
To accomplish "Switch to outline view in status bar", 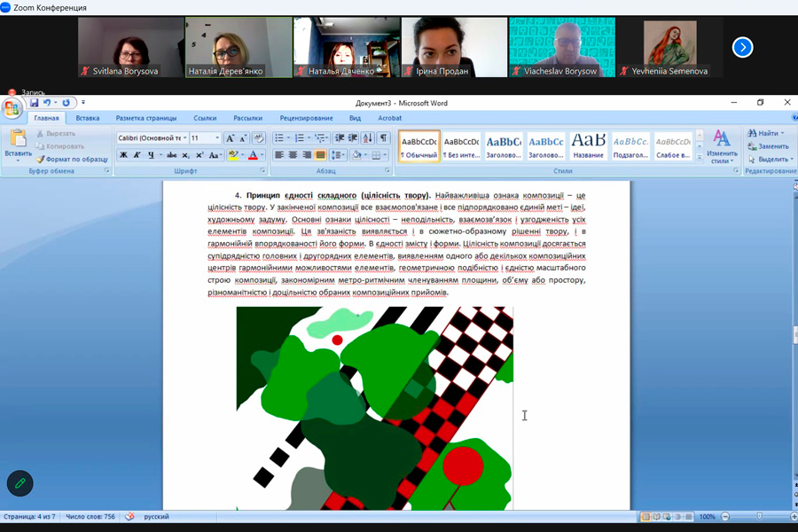I will 678,517.
